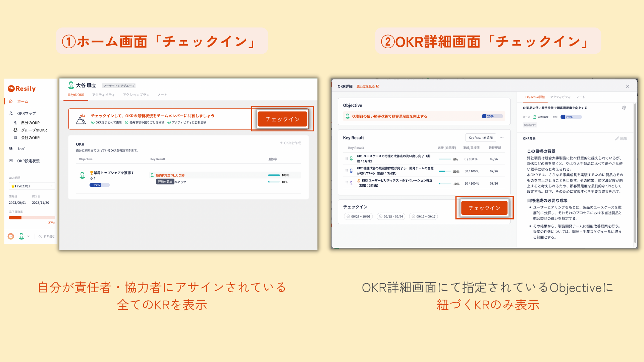Screen dimensions: 644x362
Task: Open KR2 機能改善の提案書作成が完了し
Action: pyautogui.click(x=395, y=171)
